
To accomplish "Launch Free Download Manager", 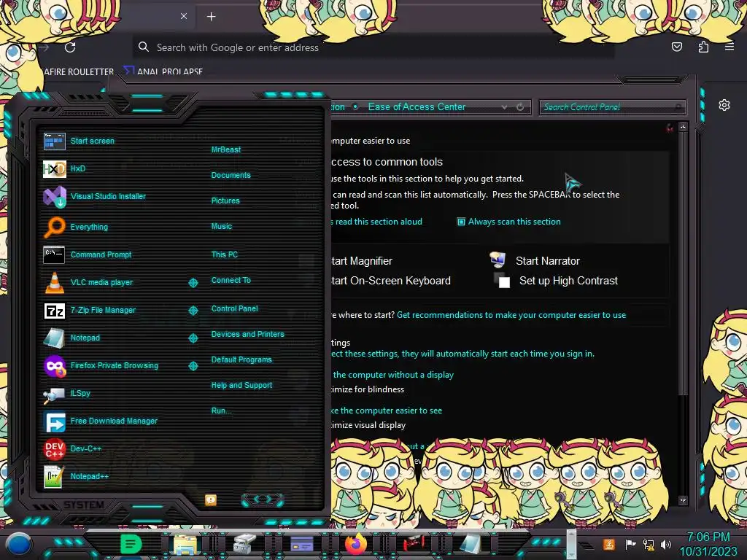I will [54, 421].
